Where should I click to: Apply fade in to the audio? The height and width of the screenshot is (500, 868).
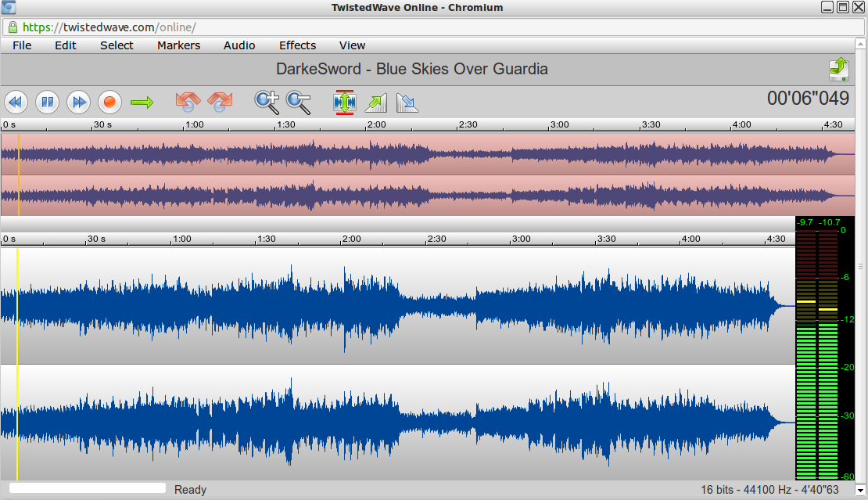coord(376,102)
